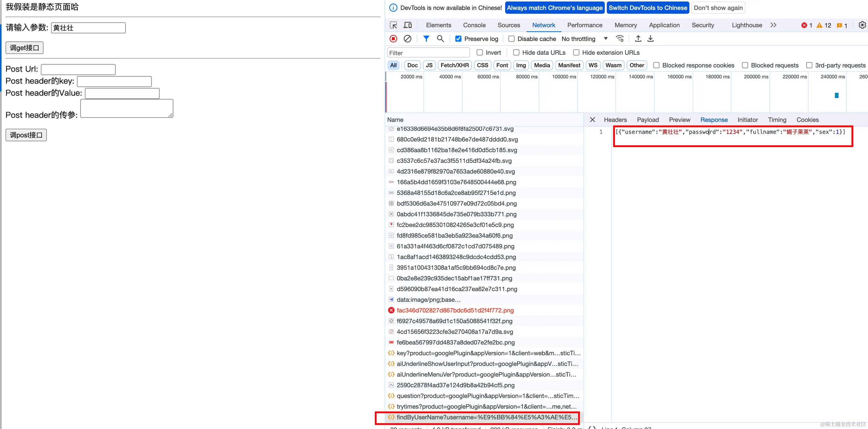This screenshot has height=429, width=868.
Task: Open network conditions wifi icon
Action: [620, 39]
